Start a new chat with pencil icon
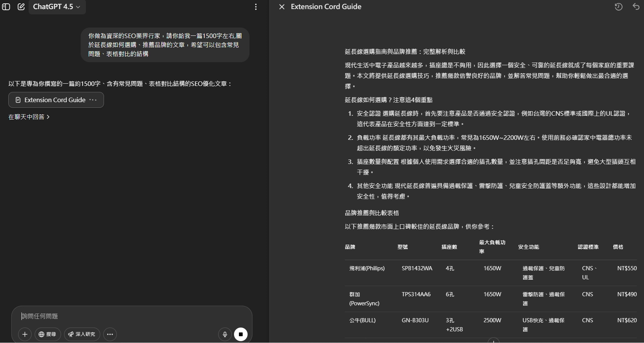Viewport: 644px width, 343px height. 21,7
